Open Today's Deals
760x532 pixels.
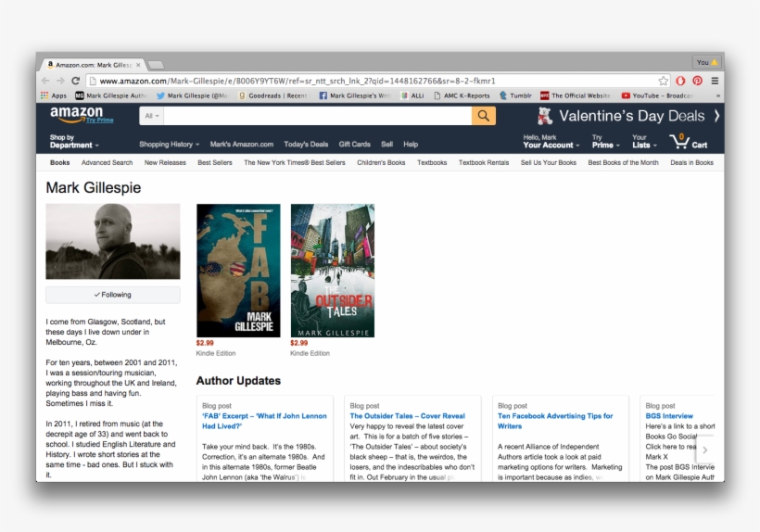tap(306, 145)
